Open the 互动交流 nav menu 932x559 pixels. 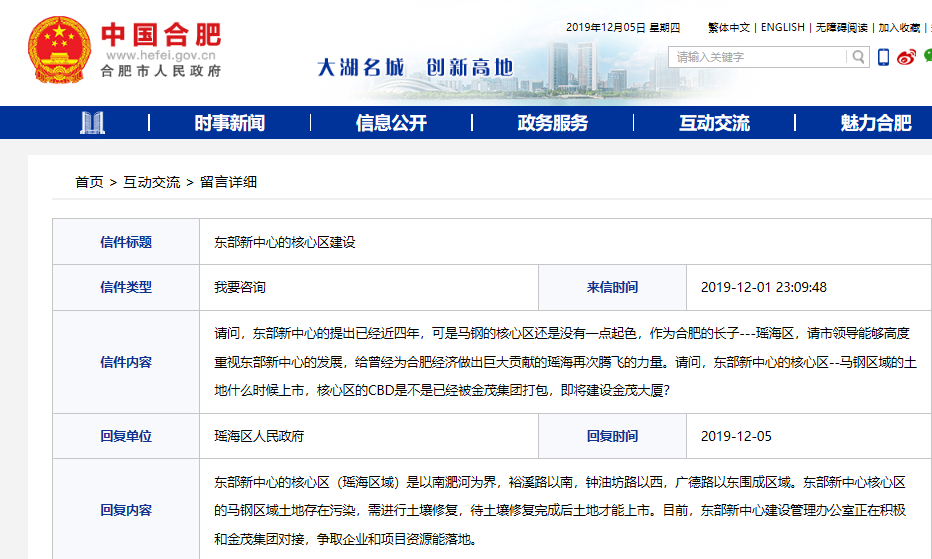tap(714, 123)
